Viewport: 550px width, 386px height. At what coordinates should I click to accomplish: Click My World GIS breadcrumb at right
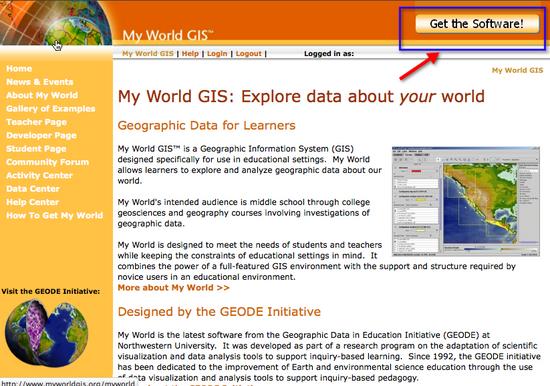517,70
